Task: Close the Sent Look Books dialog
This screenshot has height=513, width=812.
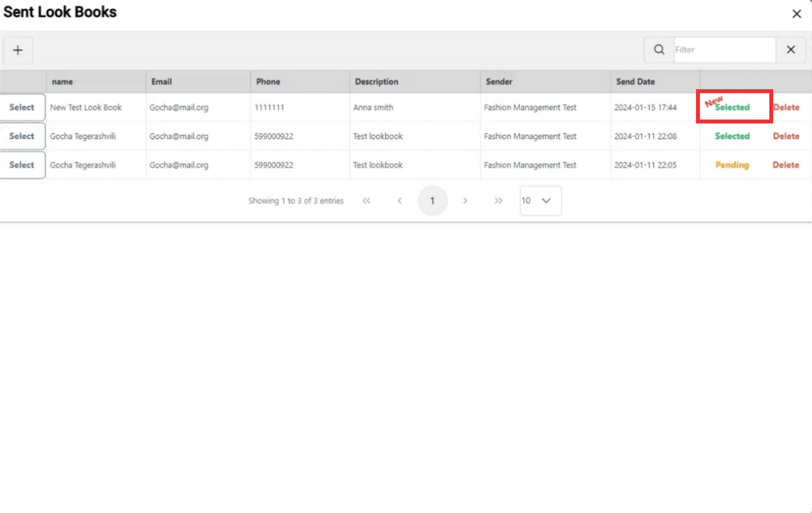Action: 796,14
